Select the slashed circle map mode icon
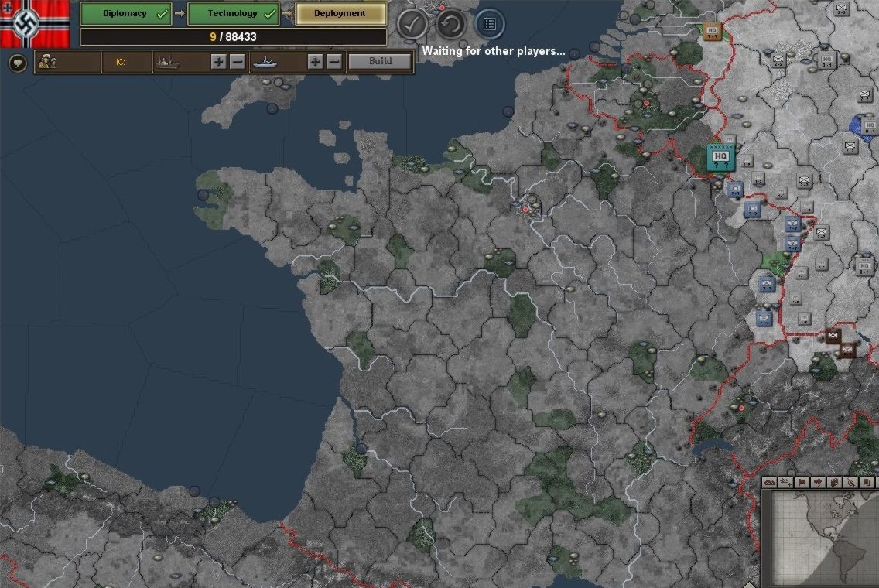This screenshot has height=588, width=879. [850, 482]
